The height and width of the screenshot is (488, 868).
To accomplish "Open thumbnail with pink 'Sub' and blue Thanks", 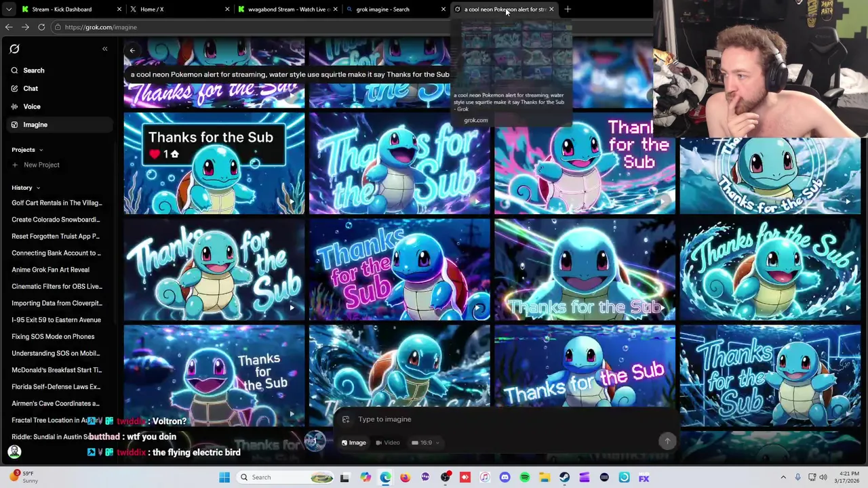I will click(399, 269).
